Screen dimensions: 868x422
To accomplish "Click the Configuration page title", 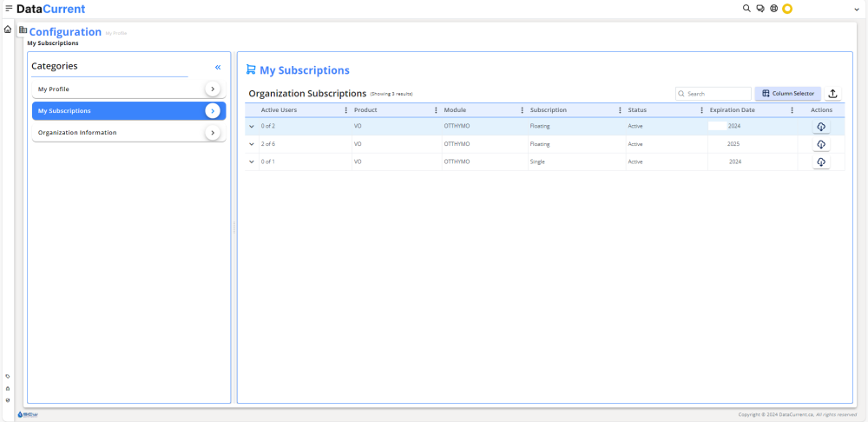I will pos(65,32).
